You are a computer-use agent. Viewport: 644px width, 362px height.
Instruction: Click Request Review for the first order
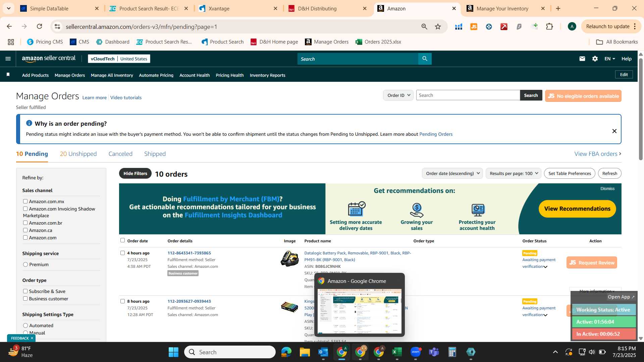pyautogui.click(x=592, y=262)
